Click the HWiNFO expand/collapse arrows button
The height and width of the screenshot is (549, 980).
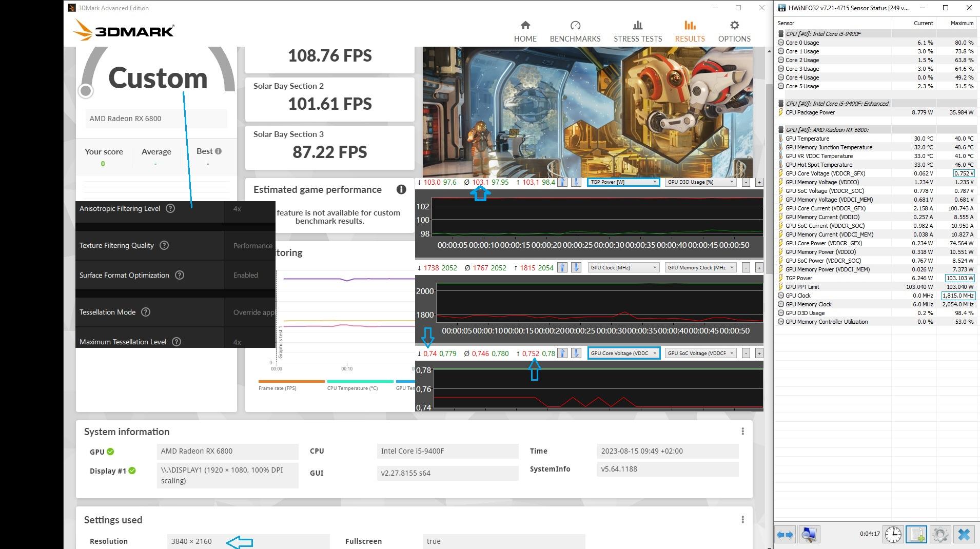(785, 535)
